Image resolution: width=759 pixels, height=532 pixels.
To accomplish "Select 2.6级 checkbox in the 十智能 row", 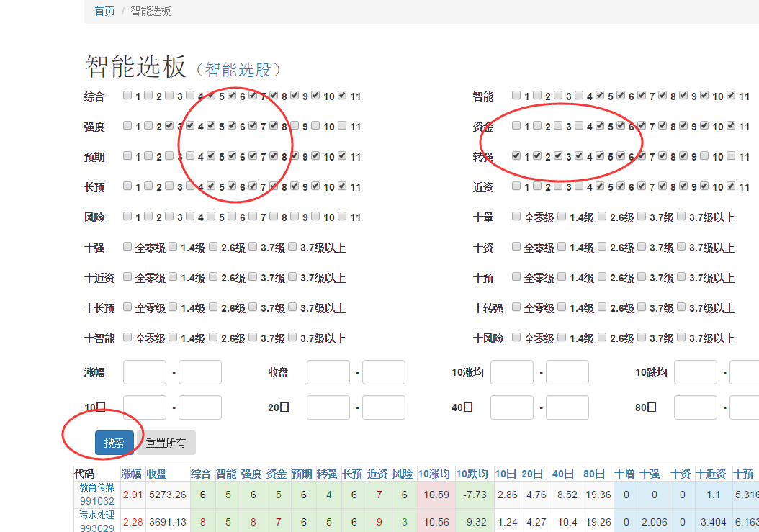I will click(x=213, y=338).
